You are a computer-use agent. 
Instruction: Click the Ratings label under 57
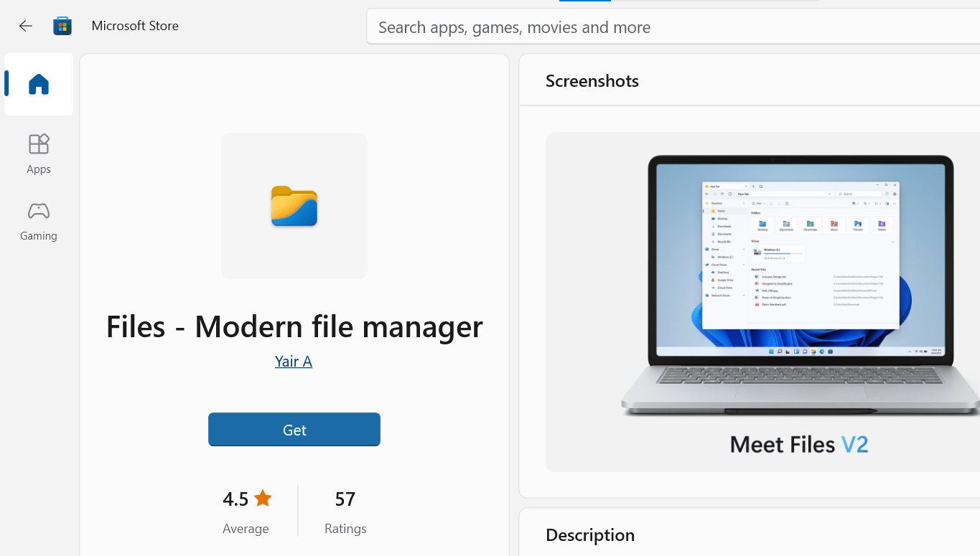pos(345,528)
